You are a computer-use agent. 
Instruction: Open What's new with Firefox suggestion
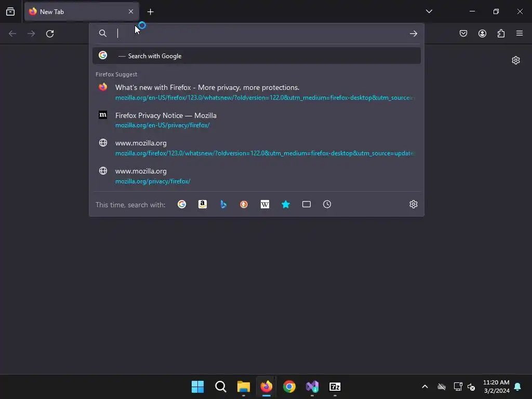257,92
